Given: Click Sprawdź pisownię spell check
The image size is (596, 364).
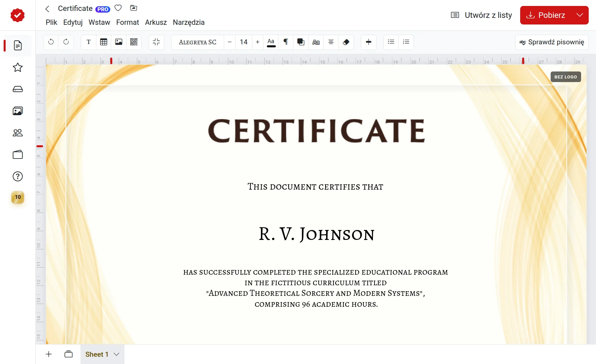Looking at the screenshot, I should click(552, 42).
